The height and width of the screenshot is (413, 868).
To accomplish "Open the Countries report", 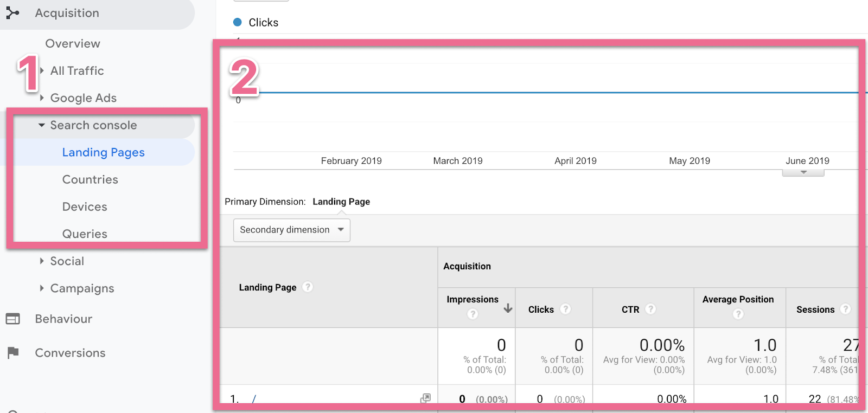I will click(90, 179).
